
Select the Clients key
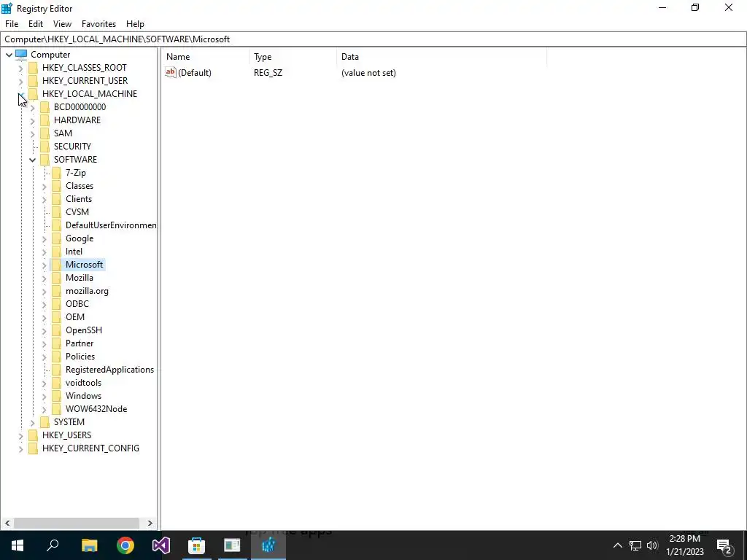tap(79, 199)
